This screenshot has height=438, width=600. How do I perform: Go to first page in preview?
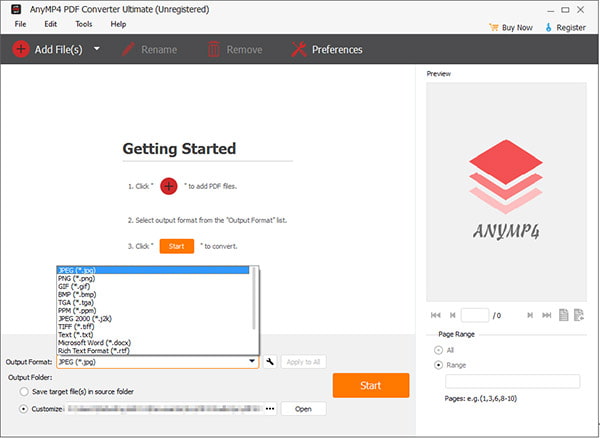(x=435, y=315)
